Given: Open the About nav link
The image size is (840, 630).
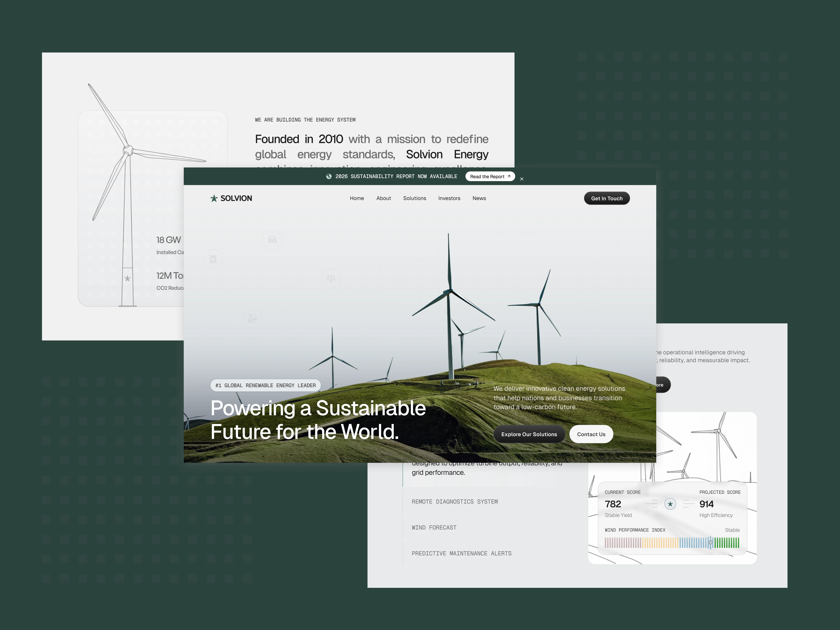Looking at the screenshot, I should click(384, 198).
